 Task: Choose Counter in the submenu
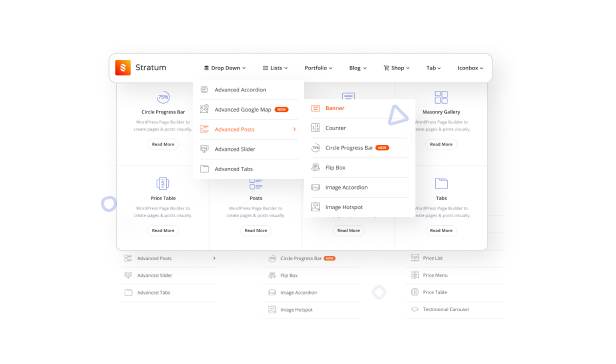point(359,128)
